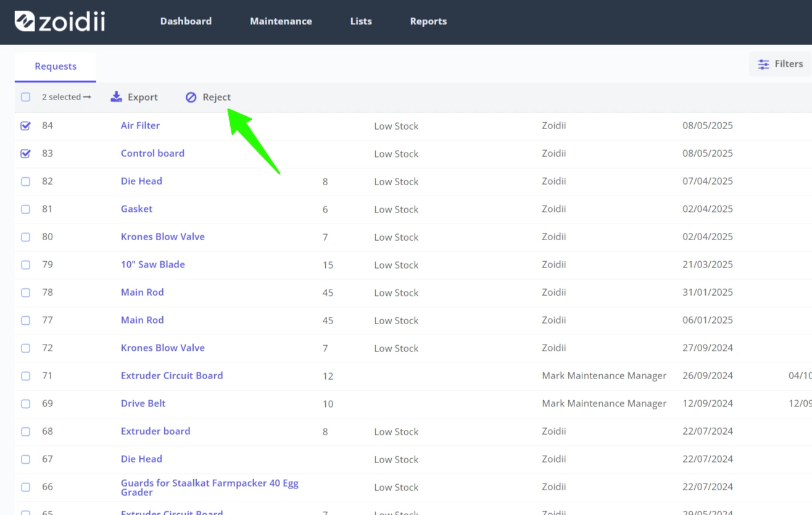Open the Extruder board request

(155, 431)
